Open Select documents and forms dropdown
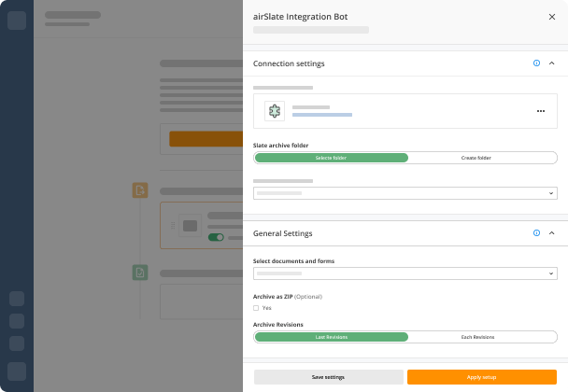The height and width of the screenshot is (392, 568). 405,273
